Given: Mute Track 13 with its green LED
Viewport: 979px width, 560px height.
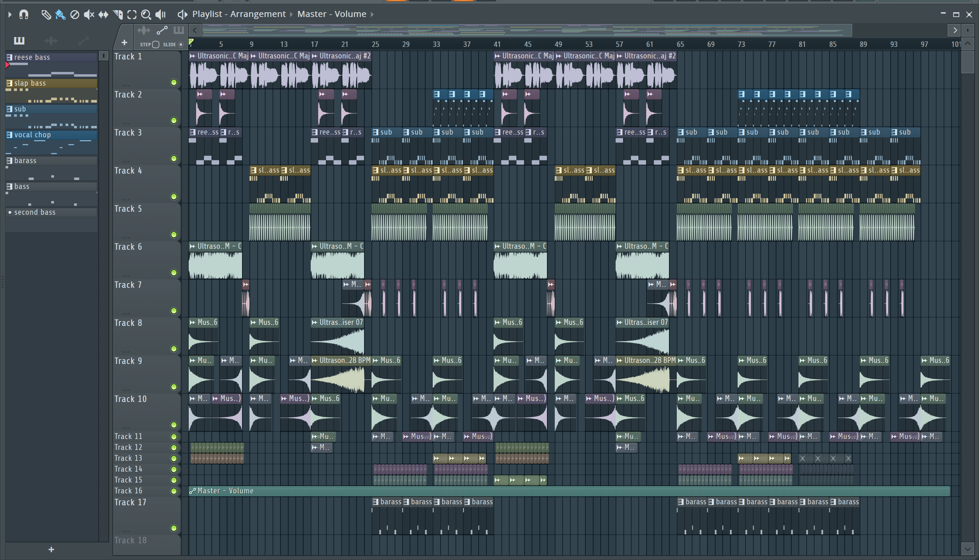Looking at the screenshot, I should tap(174, 458).
